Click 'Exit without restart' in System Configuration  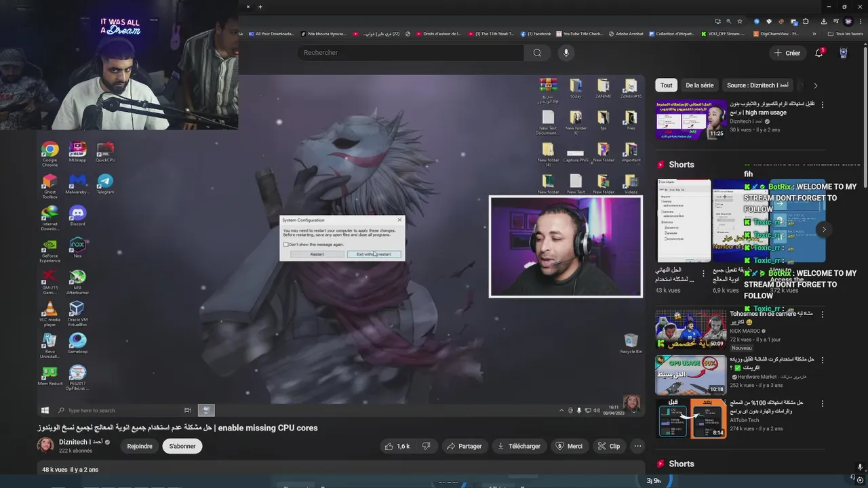point(374,254)
